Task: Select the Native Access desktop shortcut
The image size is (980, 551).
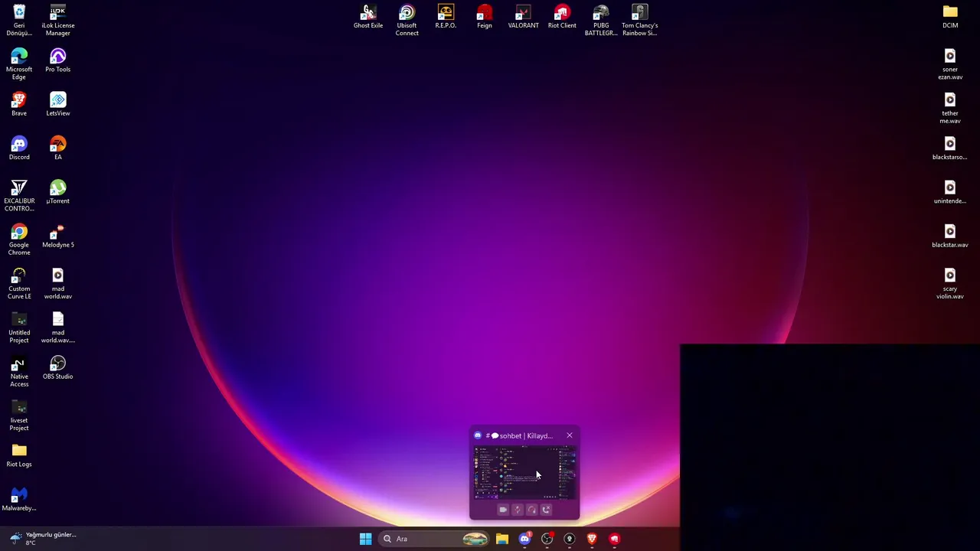Action: pos(19,371)
